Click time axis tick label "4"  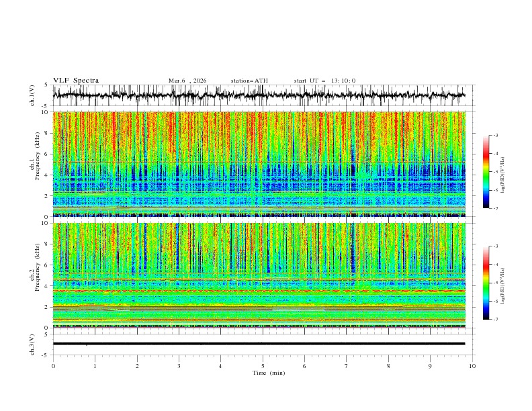point(220,366)
